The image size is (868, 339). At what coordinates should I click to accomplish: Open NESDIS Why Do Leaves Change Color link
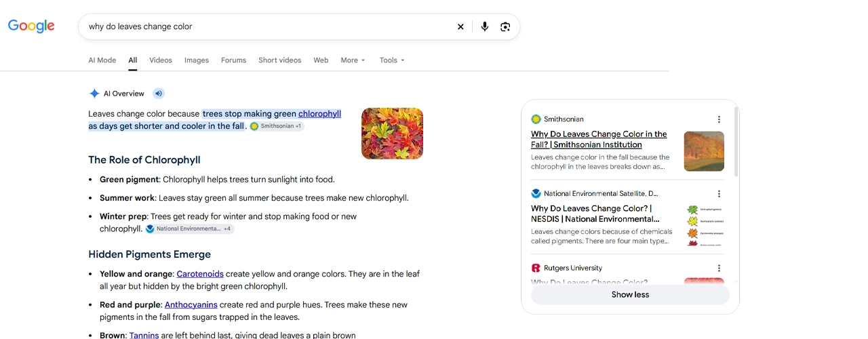(595, 214)
